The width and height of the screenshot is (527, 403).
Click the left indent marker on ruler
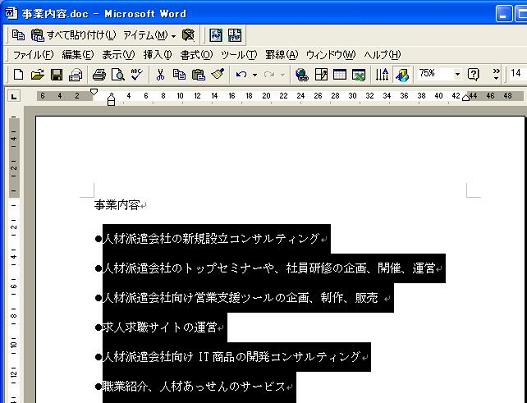(x=111, y=99)
